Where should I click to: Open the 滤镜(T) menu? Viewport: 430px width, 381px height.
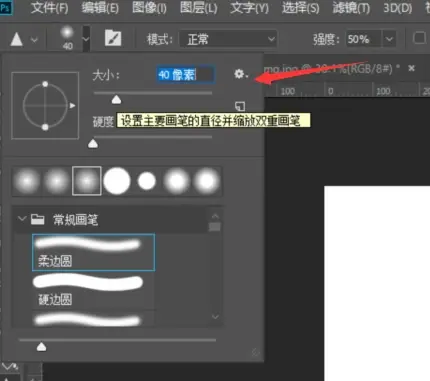pos(351,8)
